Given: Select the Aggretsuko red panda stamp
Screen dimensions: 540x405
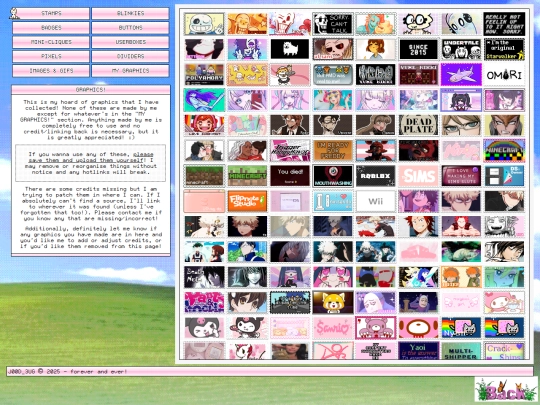Looking at the screenshot, I should click(333, 302).
